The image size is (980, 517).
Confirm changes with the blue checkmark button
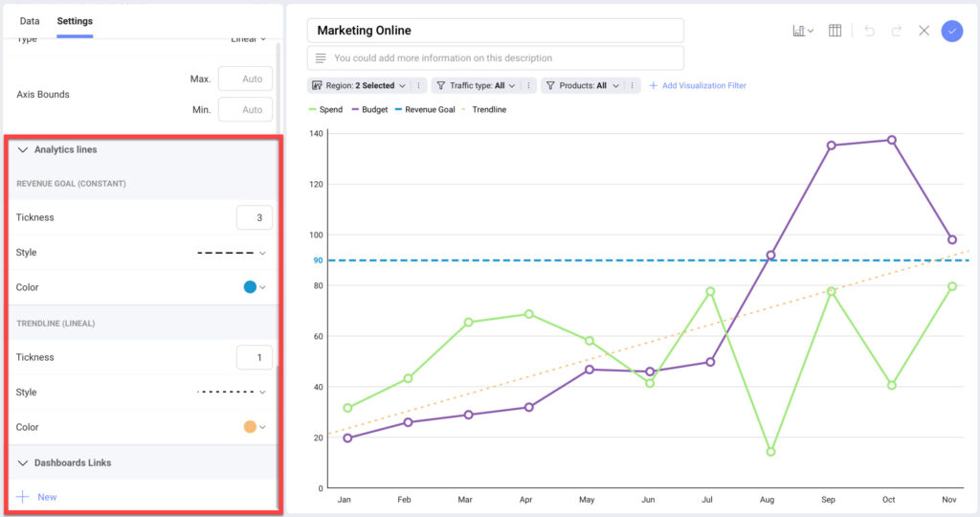pyautogui.click(x=952, y=31)
